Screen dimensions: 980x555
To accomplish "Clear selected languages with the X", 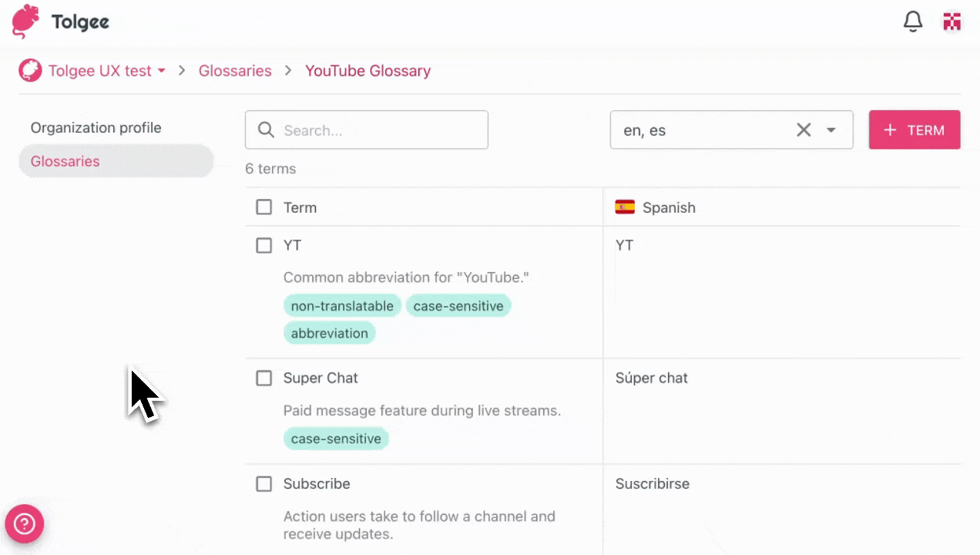I will pos(804,129).
